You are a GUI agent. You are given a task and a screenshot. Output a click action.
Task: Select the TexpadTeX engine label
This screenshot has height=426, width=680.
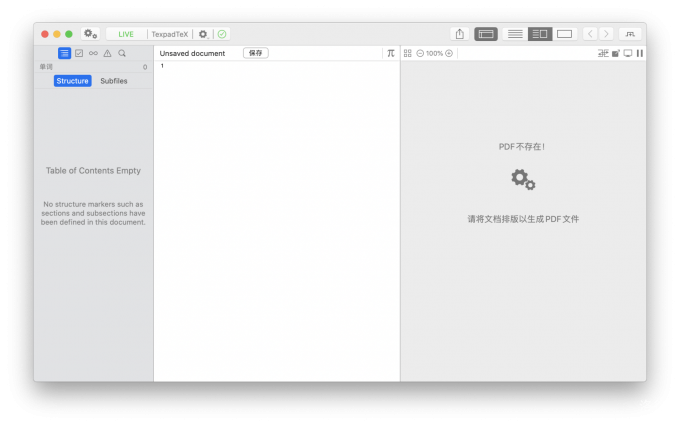click(x=170, y=34)
